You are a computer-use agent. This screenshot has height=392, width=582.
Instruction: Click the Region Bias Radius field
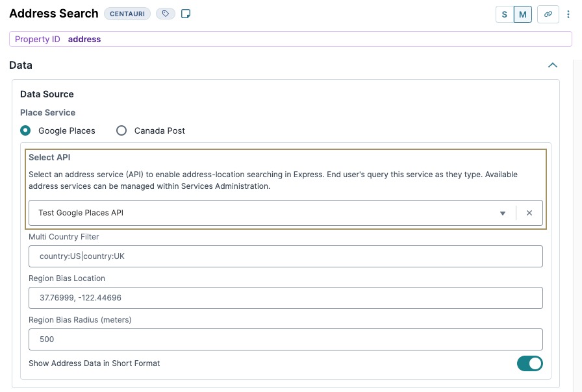(x=285, y=339)
